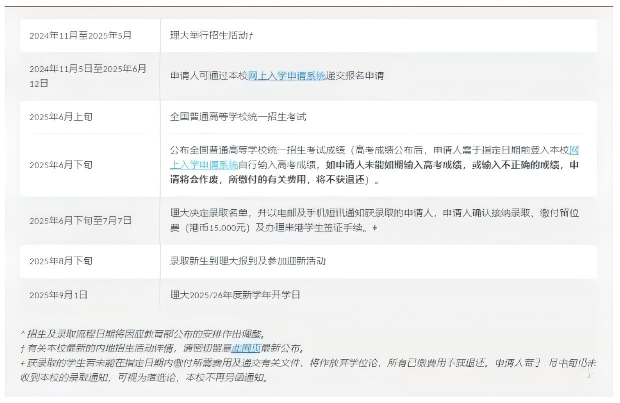The width and height of the screenshot is (620, 403).
Task: Select the date cell 2024年11月5日至2025年6月12日
Action: pyautogui.click(x=87, y=75)
